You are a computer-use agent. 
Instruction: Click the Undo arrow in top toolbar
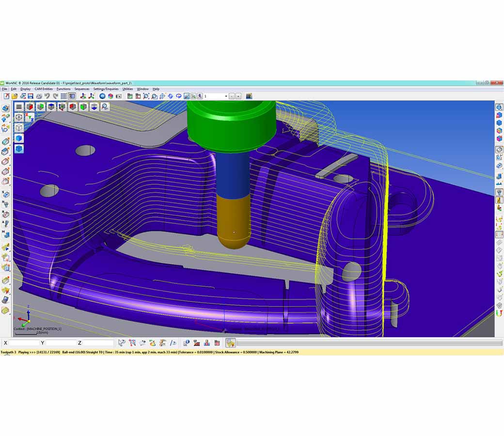(x=47, y=96)
